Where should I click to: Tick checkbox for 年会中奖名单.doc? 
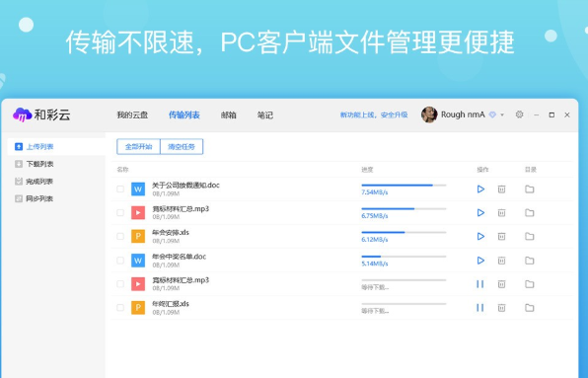coord(120,261)
